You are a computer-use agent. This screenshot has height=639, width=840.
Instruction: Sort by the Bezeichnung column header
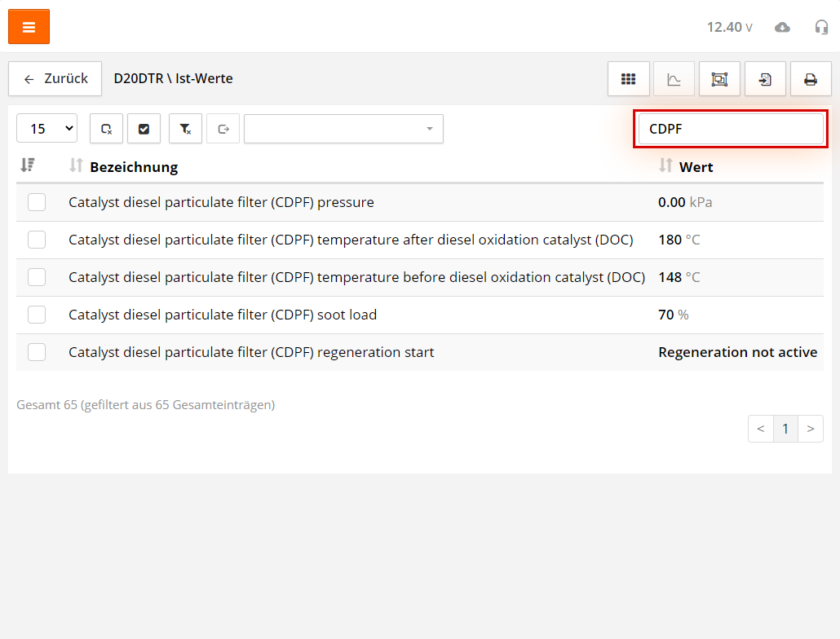[133, 167]
